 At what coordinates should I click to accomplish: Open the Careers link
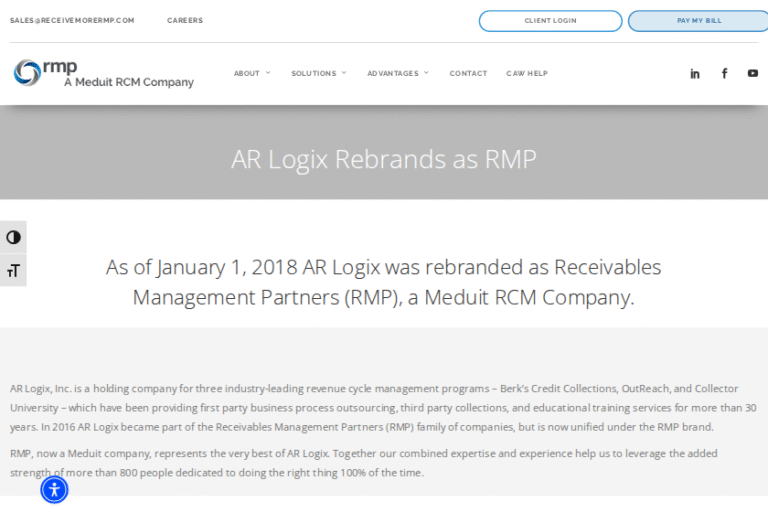coord(185,20)
